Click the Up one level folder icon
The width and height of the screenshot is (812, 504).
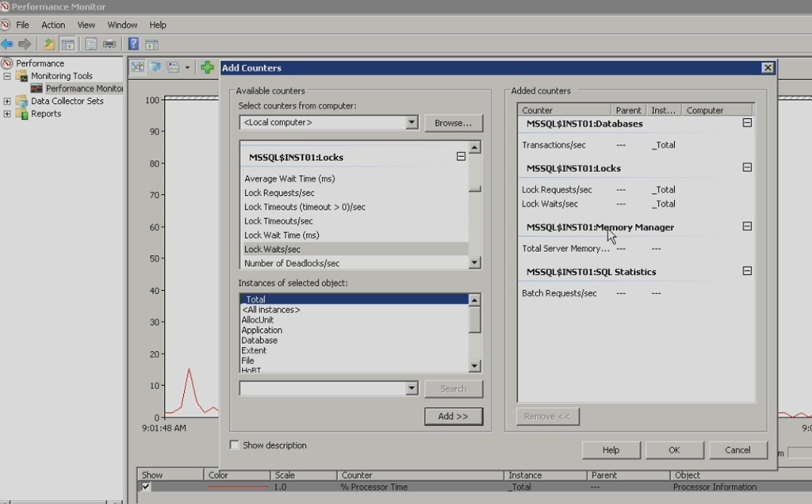49,44
